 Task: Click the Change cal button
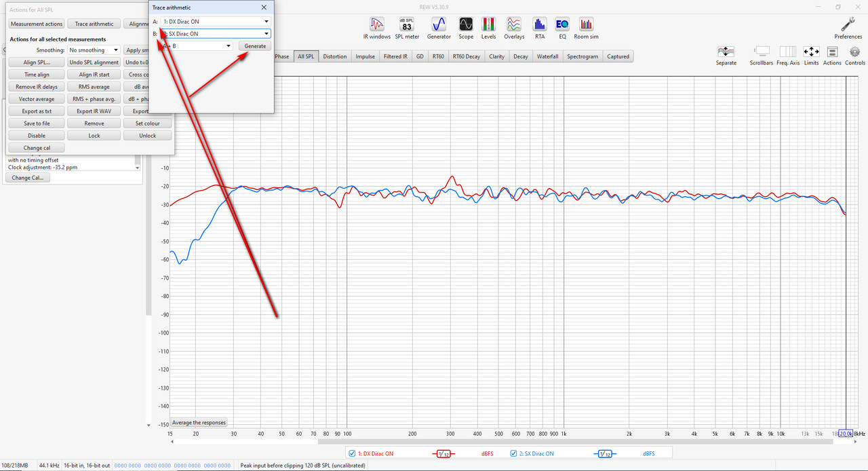pyautogui.click(x=37, y=148)
